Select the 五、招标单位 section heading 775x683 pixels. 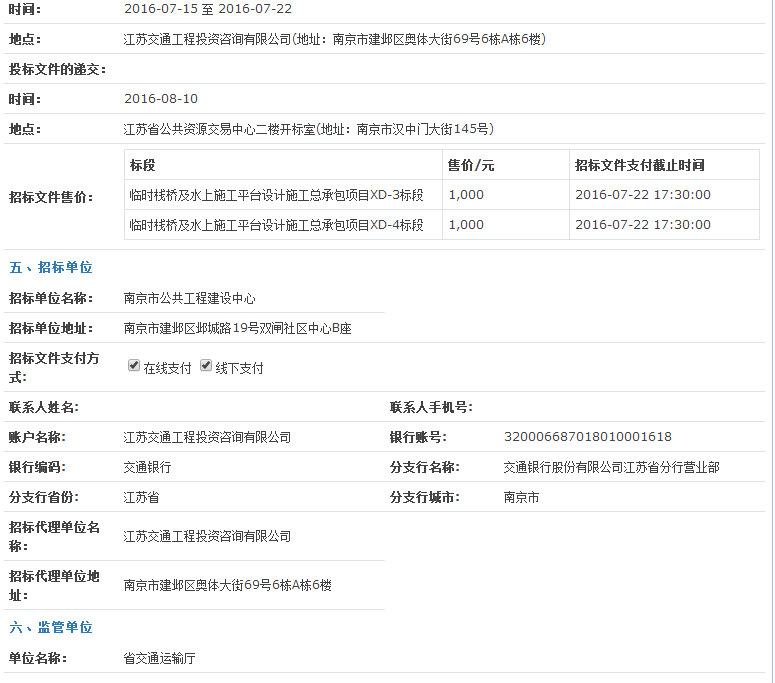pos(51,267)
